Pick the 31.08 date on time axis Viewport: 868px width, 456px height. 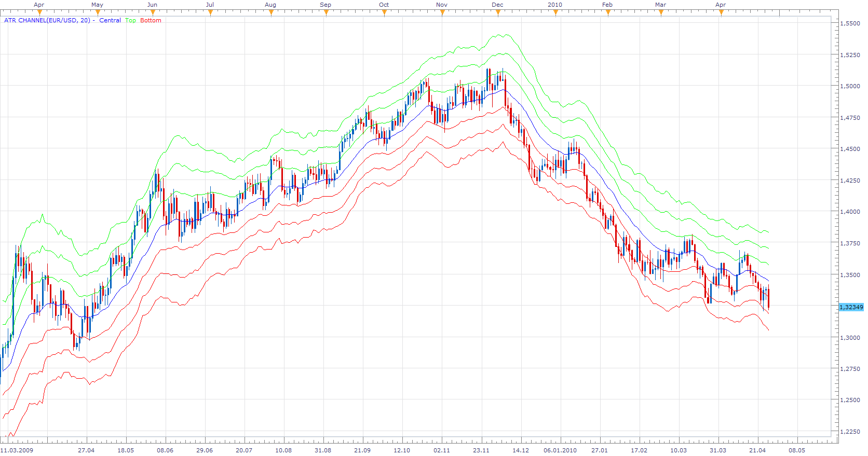tap(323, 450)
